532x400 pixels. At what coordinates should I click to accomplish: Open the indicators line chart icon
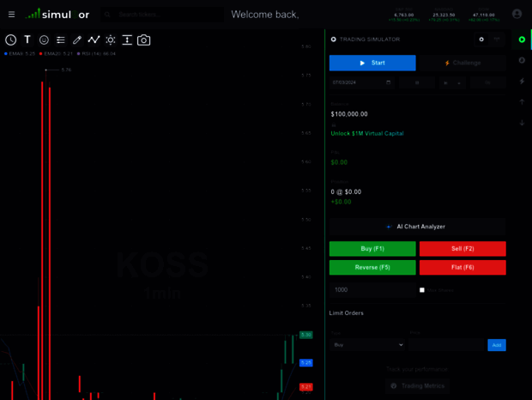coord(94,39)
